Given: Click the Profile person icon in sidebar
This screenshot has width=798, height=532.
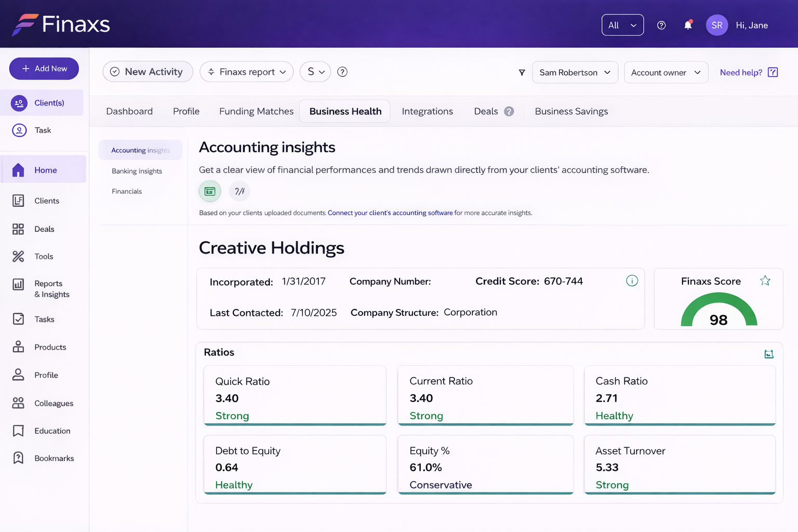Looking at the screenshot, I should (18, 375).
